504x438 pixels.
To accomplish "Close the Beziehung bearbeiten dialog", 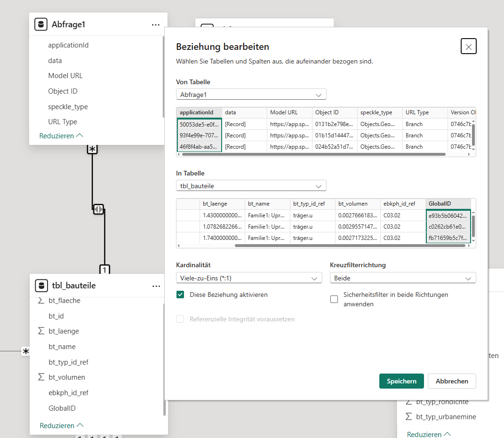I will point(469,46).
